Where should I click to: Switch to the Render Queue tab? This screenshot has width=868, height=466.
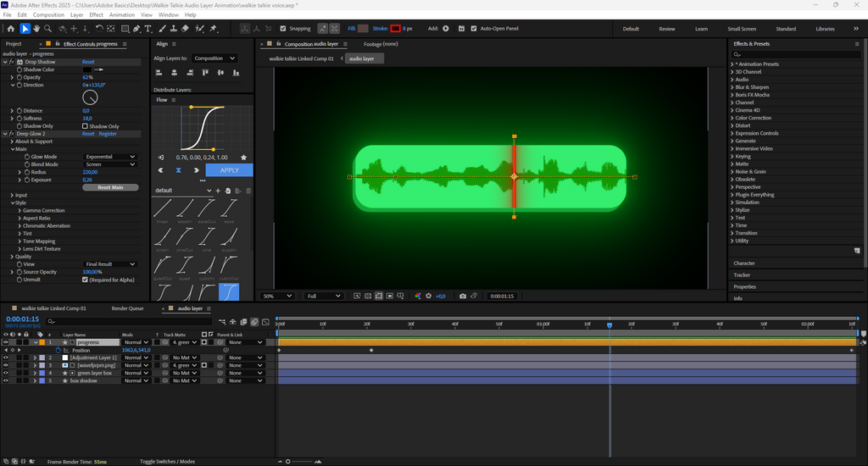[127, 308]
